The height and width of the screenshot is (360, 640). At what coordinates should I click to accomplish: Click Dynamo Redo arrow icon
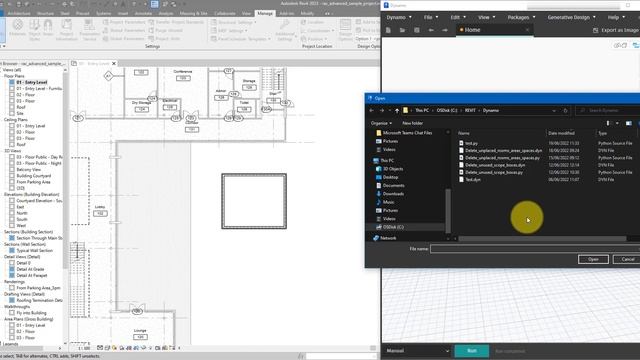click(445, 30)
